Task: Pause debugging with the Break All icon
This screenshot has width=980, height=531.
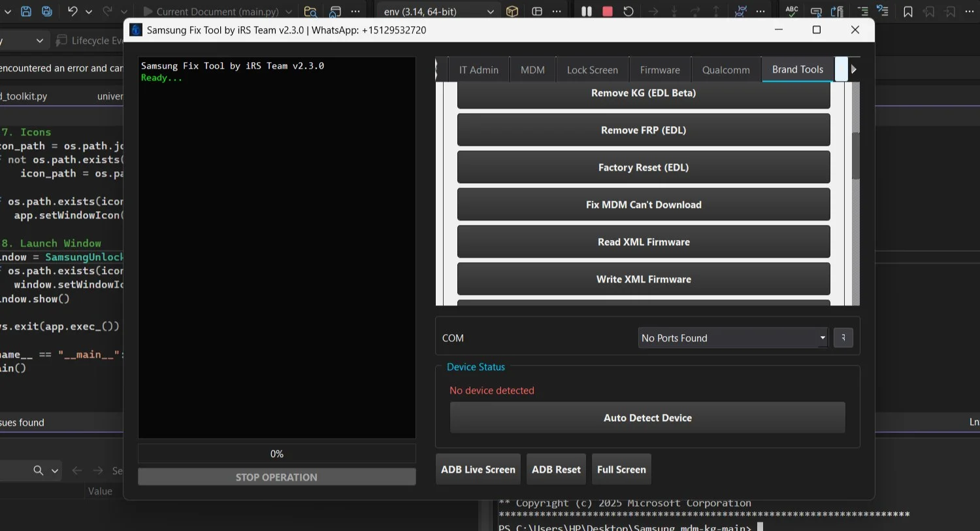Action: coord(587,12)
